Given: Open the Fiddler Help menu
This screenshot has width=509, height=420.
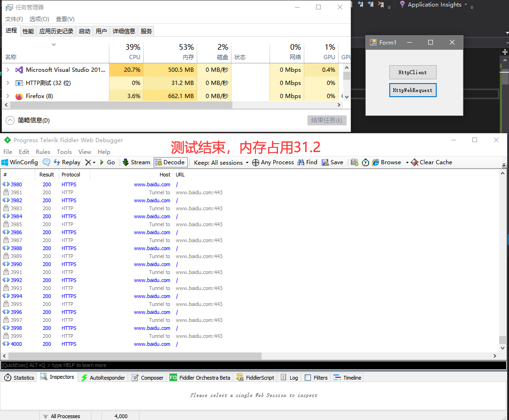Looking at the screenshot, I should coord(104,152).
